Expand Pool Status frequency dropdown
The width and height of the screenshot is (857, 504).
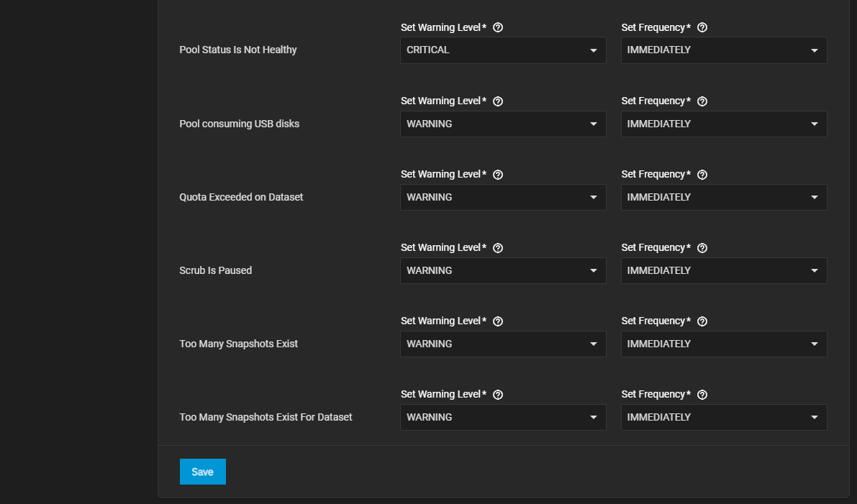(x=723, y=50)
